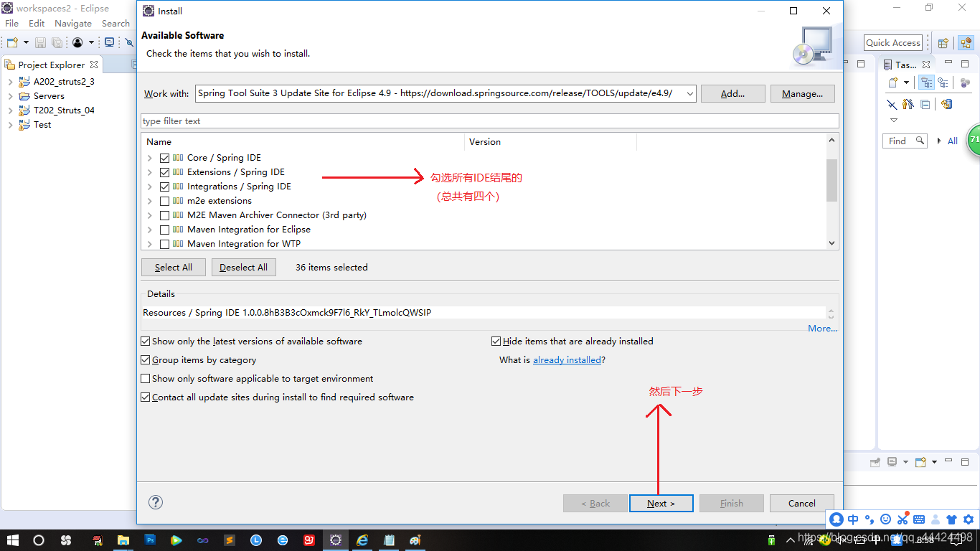Screen dimensions: 980x551
Task: Select the Java EE perspective icon
Action: click(966, 43)
